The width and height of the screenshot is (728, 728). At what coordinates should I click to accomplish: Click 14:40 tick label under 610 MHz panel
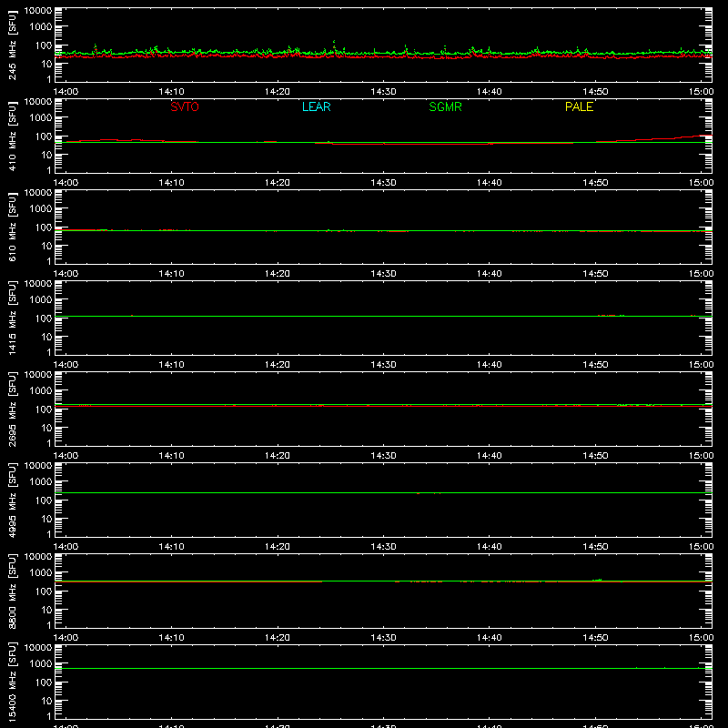tap(490, 274)
